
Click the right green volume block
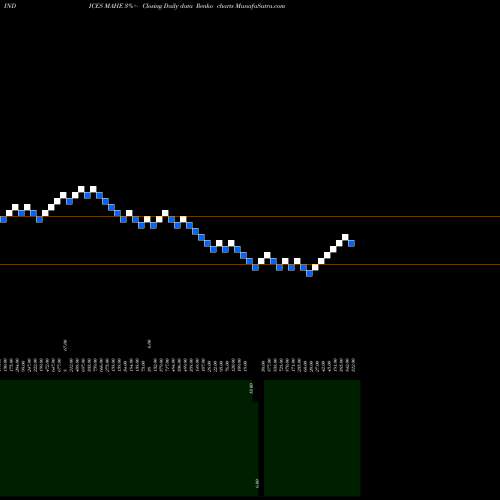coord(312,438)
